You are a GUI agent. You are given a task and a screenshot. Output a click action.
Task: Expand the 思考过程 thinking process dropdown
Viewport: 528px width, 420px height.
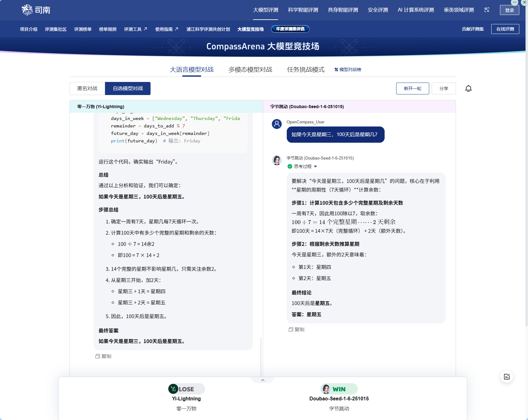(x=315, y=166)
